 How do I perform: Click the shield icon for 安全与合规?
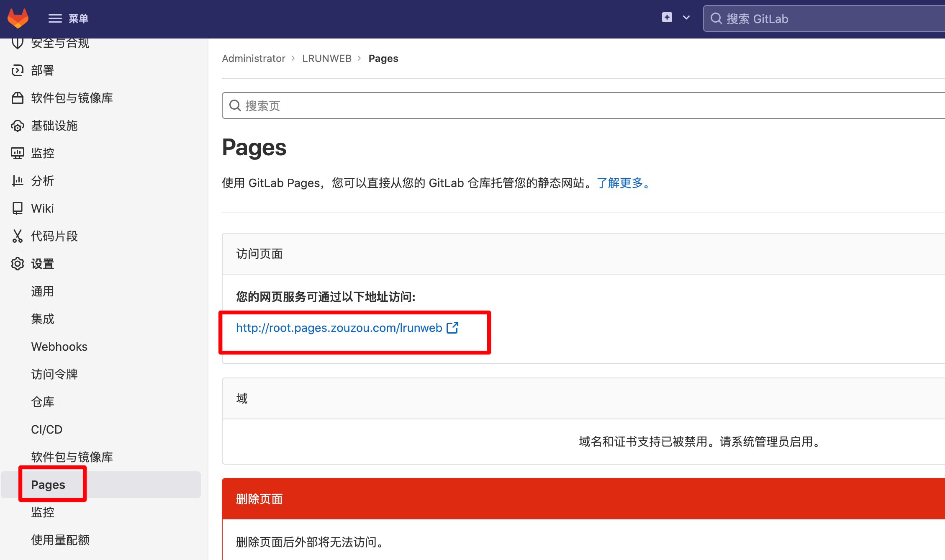(x=17, y=43)
